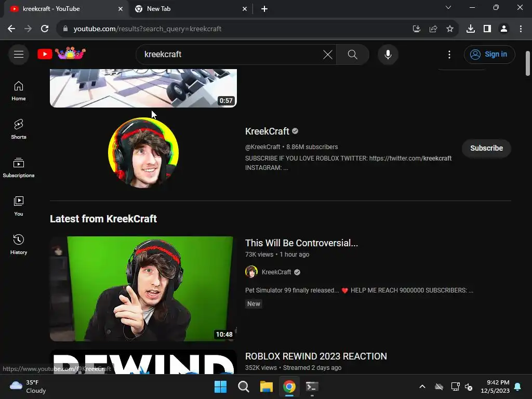532x399 pixels.
Task: Click small KreekCraft avatar under video
Action: tap(251, 272)
